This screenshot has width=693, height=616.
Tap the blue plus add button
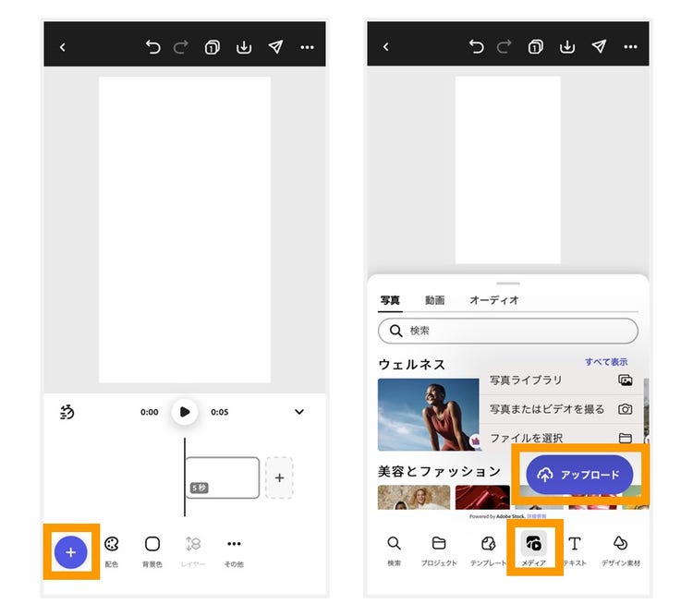71,552
